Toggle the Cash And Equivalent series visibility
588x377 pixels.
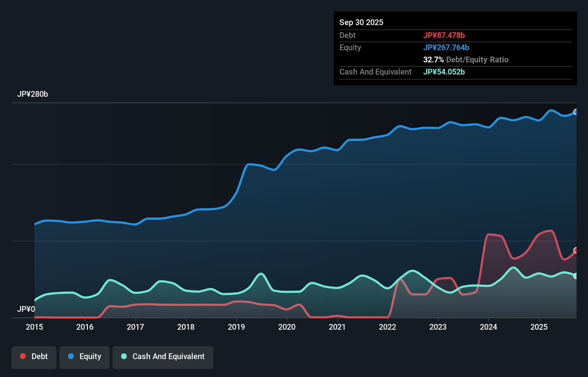click(x=163, y=357)
